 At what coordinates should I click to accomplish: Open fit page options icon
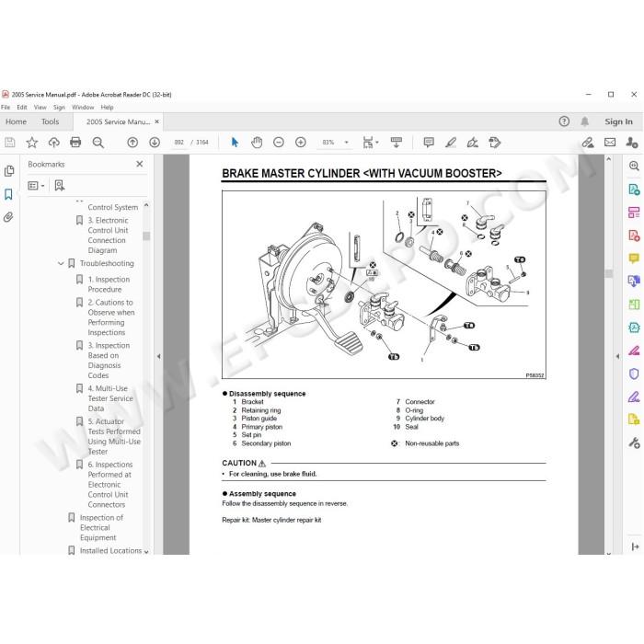[x=370, y=143]
